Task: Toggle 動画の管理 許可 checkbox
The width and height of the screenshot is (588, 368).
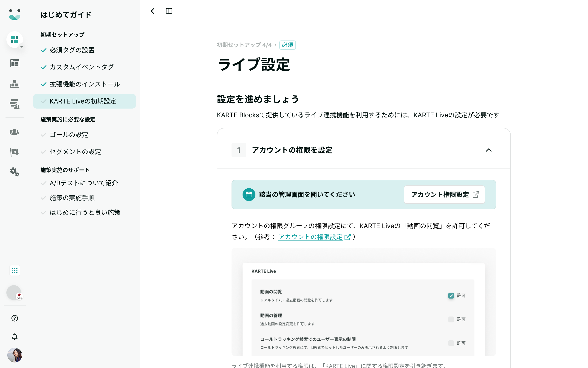Action: (x=451, y=319)
